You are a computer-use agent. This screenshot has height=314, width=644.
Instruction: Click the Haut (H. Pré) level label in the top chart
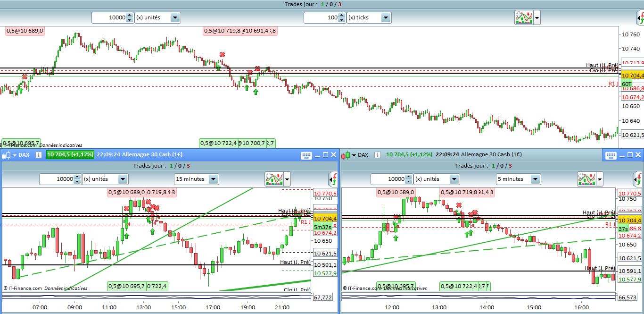click(602, 65)
